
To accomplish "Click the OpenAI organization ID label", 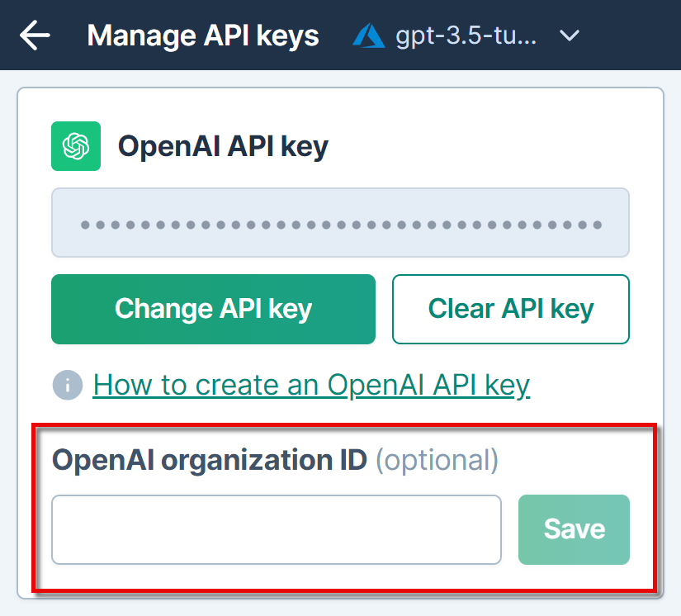I will [210, 460].
